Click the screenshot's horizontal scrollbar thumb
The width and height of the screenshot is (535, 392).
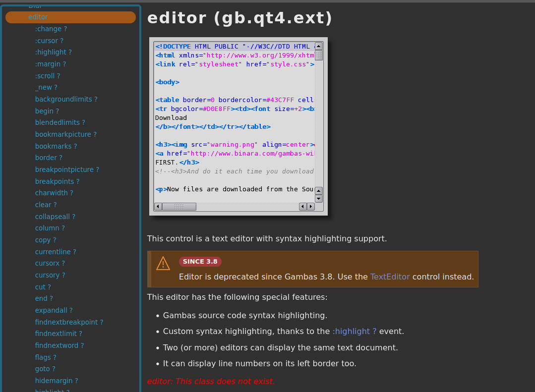179,207
